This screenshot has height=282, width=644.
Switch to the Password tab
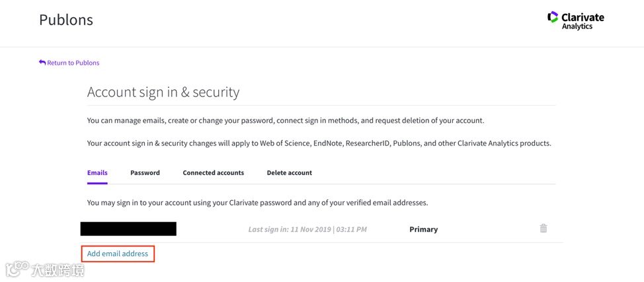145,173
